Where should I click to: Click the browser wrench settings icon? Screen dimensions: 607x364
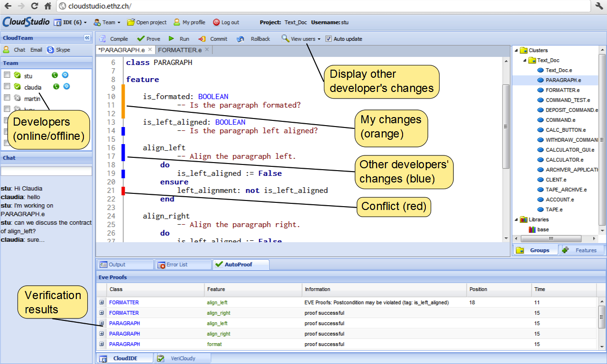click(599, 6)
